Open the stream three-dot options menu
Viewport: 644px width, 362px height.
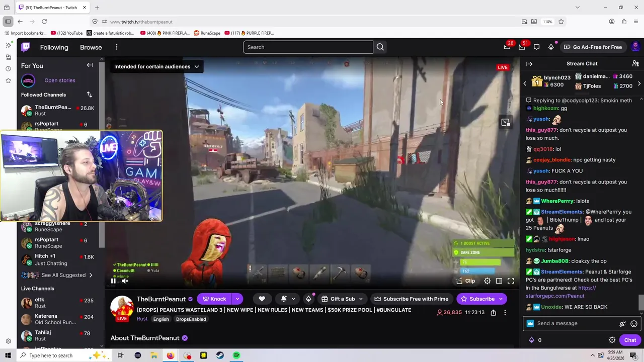coord(505,313)
